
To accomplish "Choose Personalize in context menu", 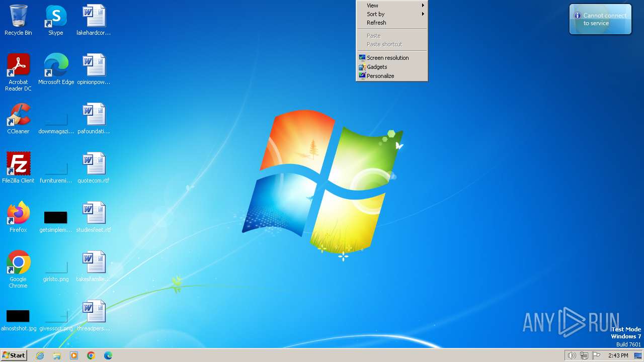I will (392, 76).
